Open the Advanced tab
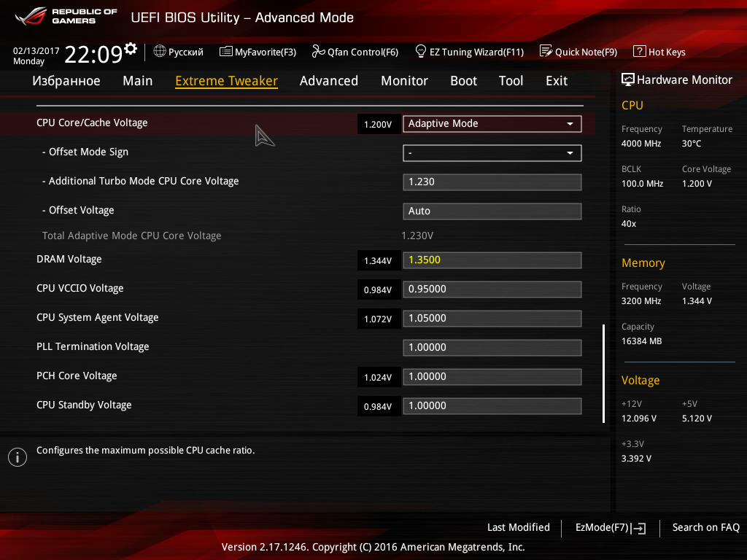The height and width of the screenshot is (560, 747). (x=329, y=81)
